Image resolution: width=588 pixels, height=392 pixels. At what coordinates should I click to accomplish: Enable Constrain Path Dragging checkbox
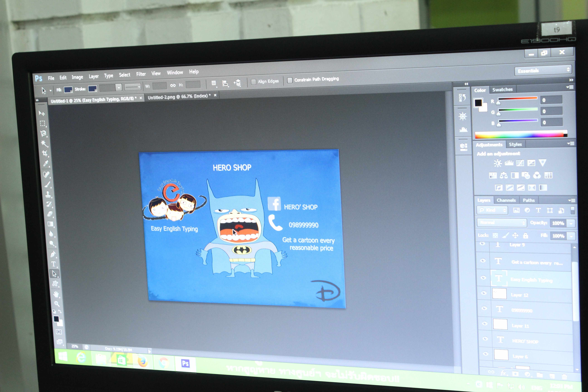pos(290,81)
